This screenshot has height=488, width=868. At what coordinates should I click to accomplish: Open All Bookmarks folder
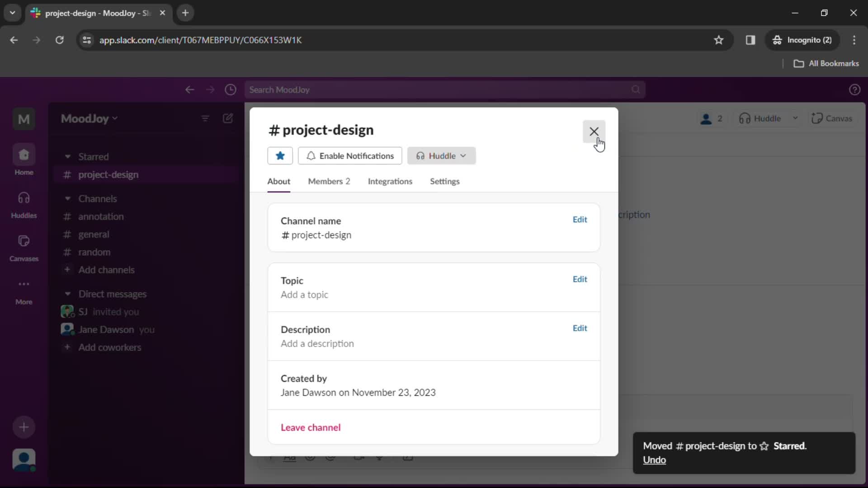[826, 64]
